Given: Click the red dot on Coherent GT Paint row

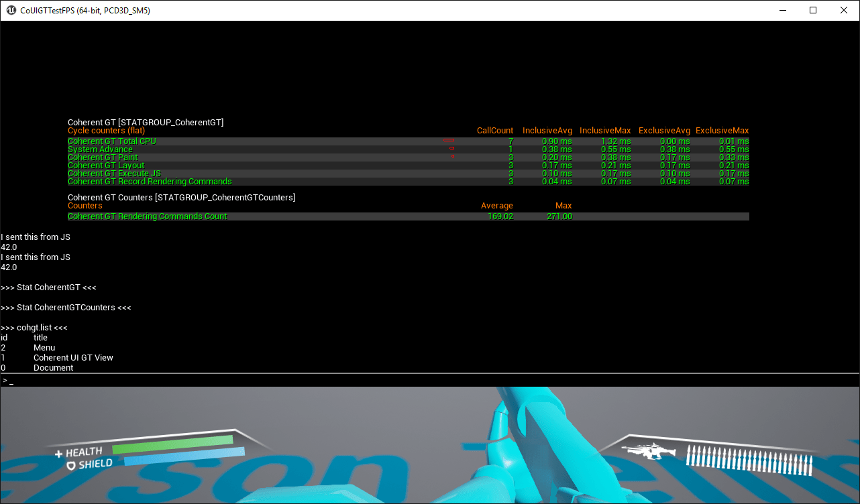Looking at the screenshot, I should coord(453,156).
